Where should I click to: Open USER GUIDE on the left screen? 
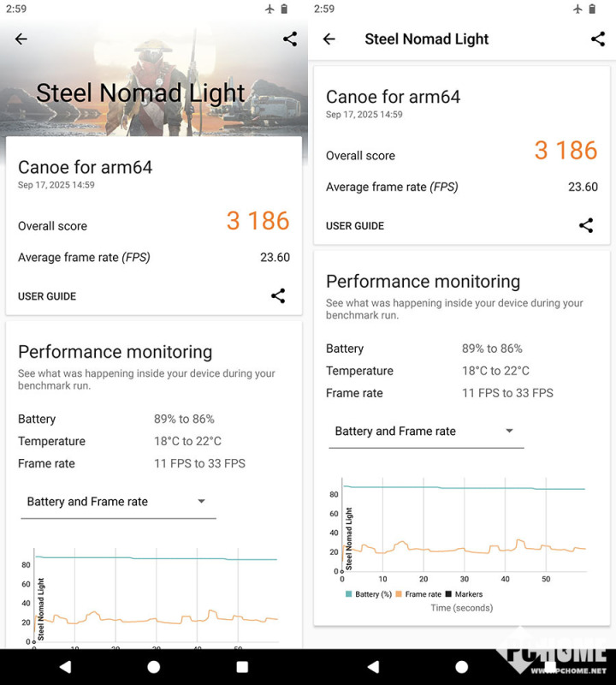point(47,296)
